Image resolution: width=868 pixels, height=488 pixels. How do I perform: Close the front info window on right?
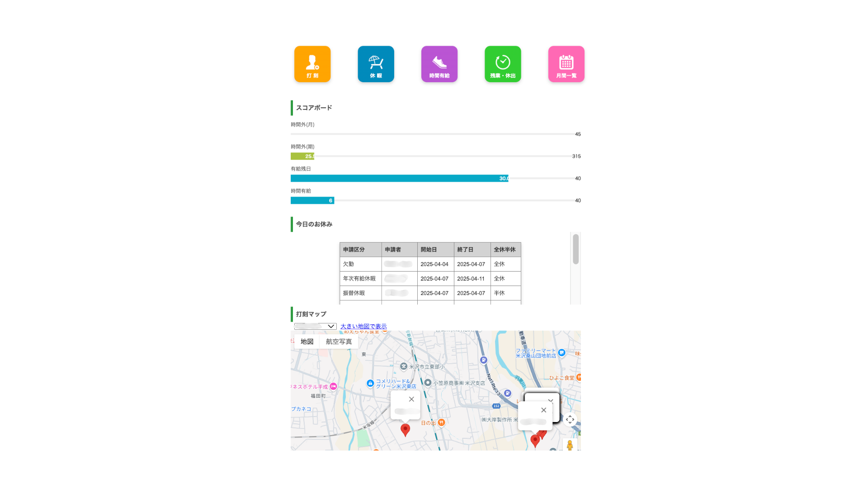pos(543,410)
